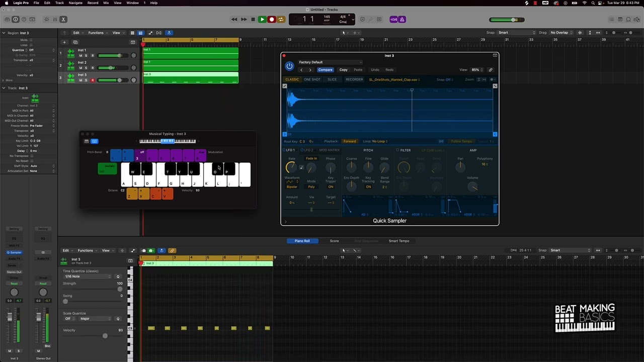The height and width of the screenshot is (362, 644).
Task: Show the Tracks area grid view icon
Action: [132, 33]
